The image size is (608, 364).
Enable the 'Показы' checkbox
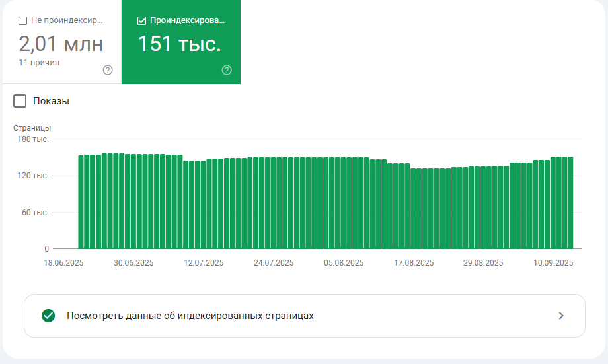[20, 101]
